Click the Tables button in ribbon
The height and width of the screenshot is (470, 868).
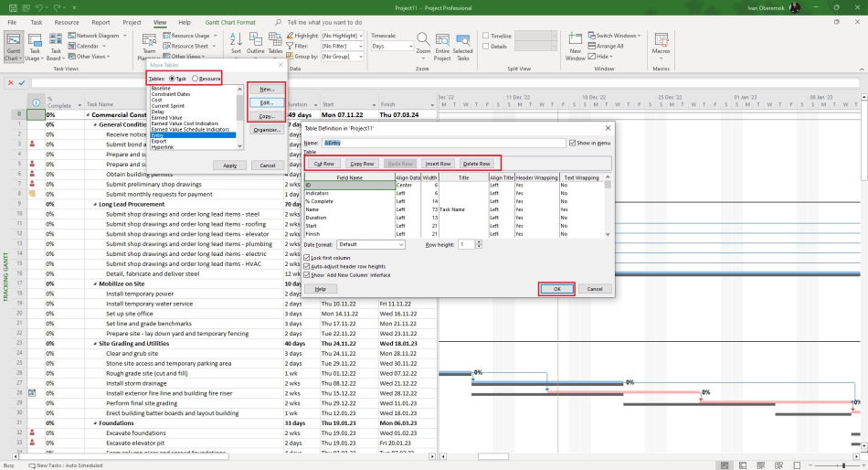pos(275,43)
